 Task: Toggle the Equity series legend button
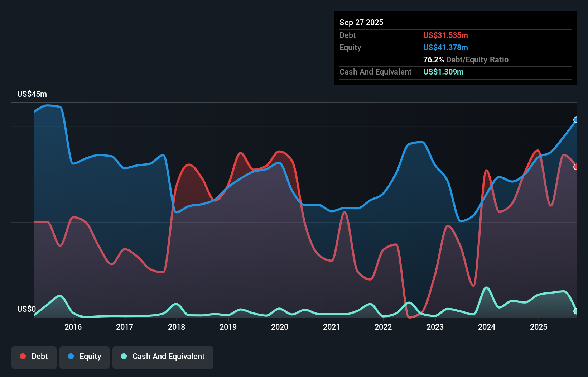[x=85, y=357]
